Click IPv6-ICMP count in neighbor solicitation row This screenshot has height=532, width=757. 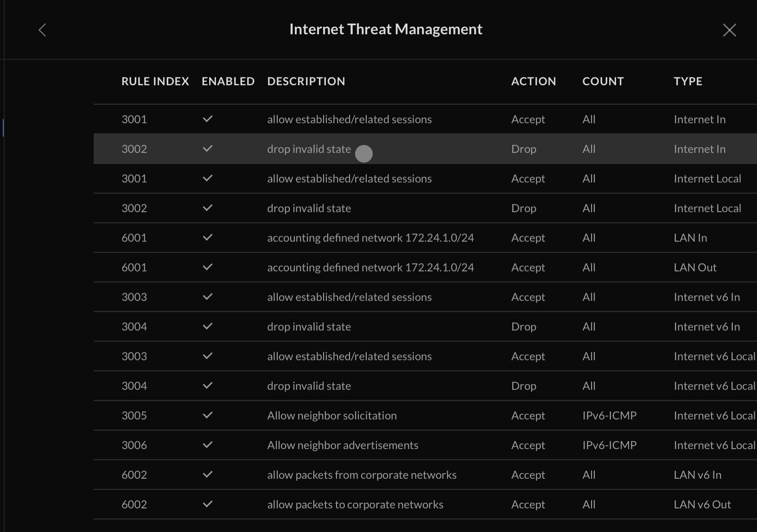[610, 415]
